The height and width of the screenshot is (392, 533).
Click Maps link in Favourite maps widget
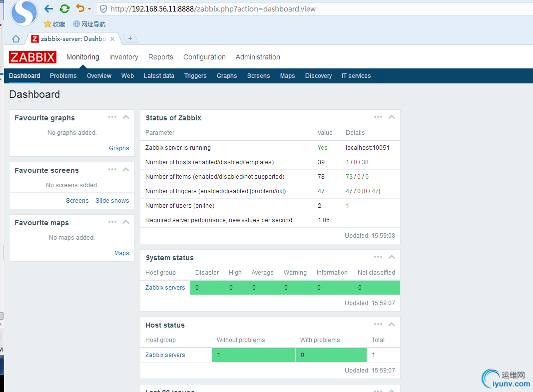tap(122, 253)
